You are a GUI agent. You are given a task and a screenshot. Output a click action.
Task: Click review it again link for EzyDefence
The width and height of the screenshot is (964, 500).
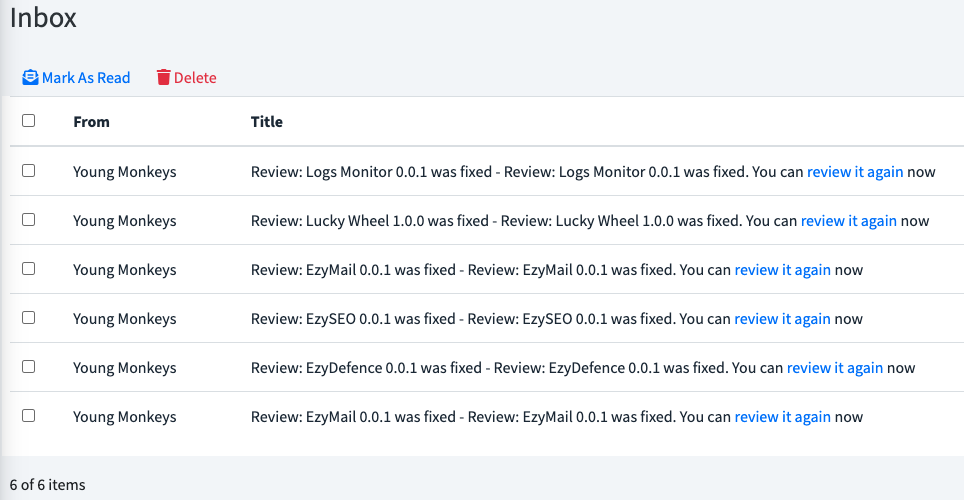pyautogui.click(x=834, y=368)
